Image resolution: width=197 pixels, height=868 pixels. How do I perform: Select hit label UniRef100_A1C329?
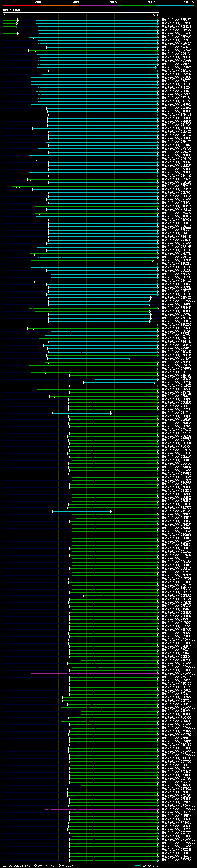[x=176, y=426]
